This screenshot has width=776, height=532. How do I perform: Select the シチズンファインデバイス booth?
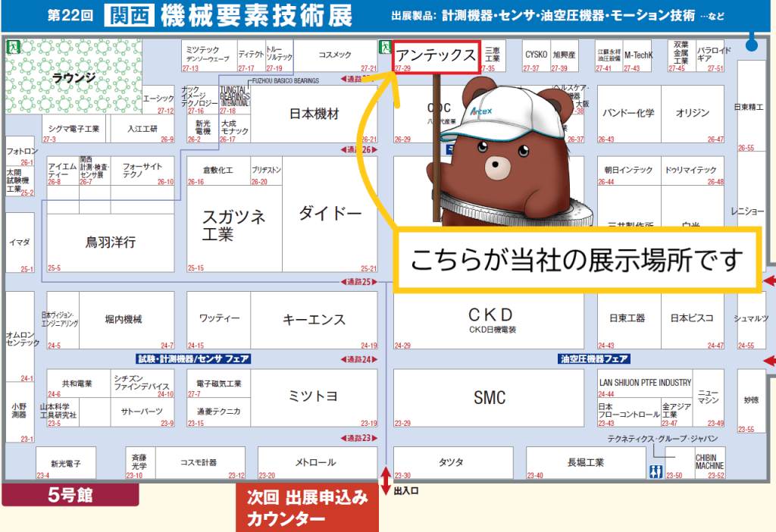pyautogui.click(x=142, y=383)
